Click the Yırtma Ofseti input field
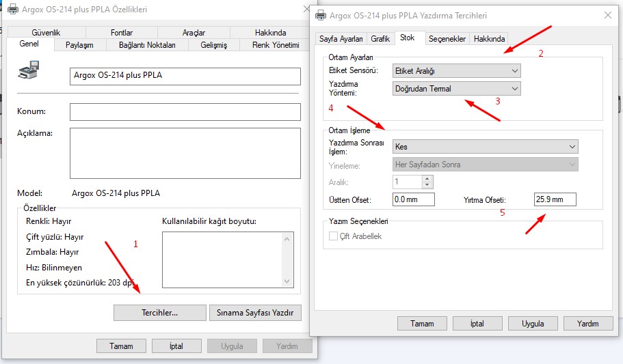This screenshot has height=364, width=623. (555, 199)
